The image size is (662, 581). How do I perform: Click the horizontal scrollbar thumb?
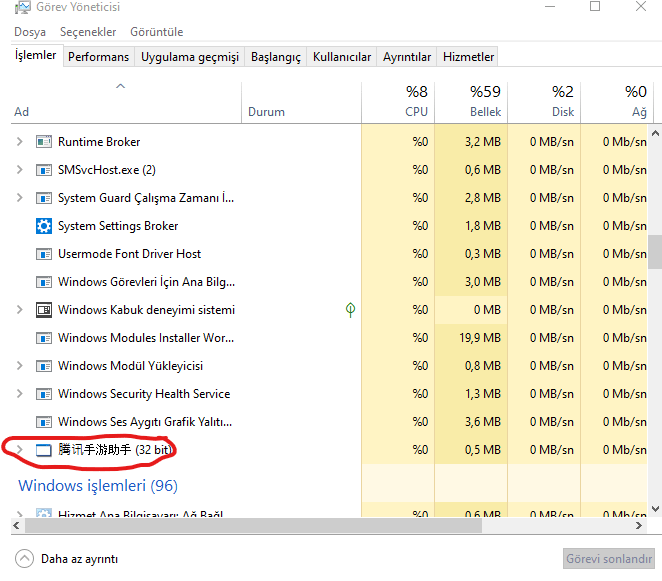[x=253, y=526]
